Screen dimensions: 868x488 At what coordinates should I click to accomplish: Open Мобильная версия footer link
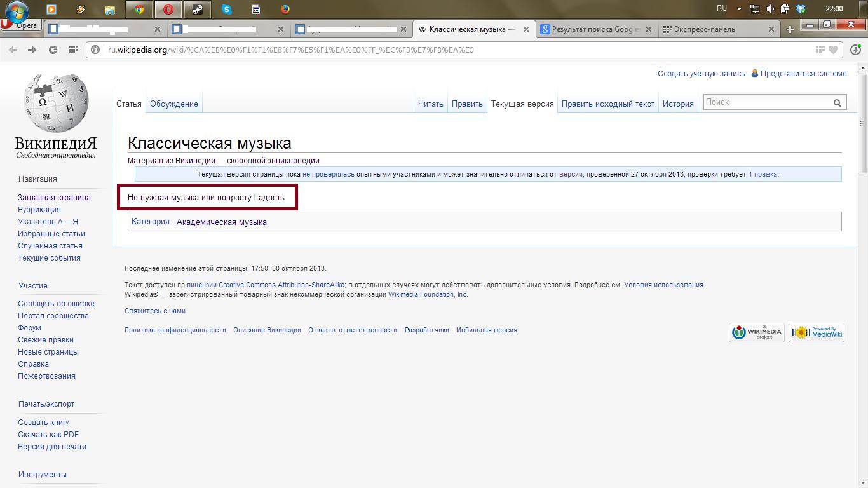[487, 330]
